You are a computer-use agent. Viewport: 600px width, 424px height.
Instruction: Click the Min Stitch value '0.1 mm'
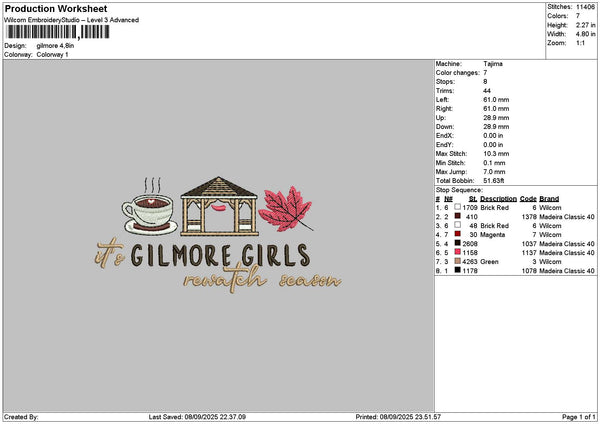[494, 163]
